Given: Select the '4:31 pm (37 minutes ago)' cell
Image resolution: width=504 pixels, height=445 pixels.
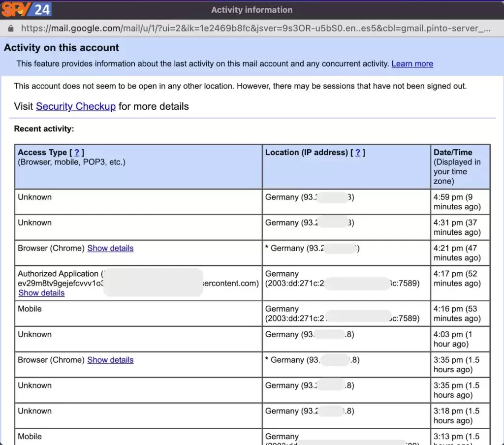Looking at the screenshot, I should (460, 227).
